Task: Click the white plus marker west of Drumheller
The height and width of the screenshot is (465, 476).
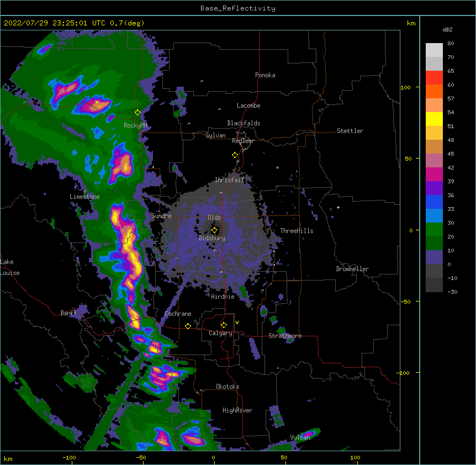Action: click(x=338, y=207)
